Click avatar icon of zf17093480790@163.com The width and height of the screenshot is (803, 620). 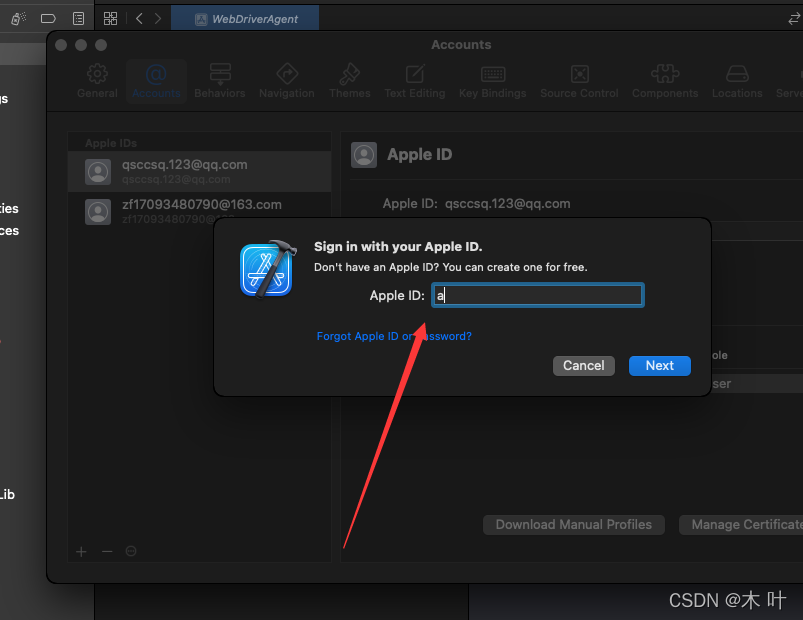click(x=98, y=212)
